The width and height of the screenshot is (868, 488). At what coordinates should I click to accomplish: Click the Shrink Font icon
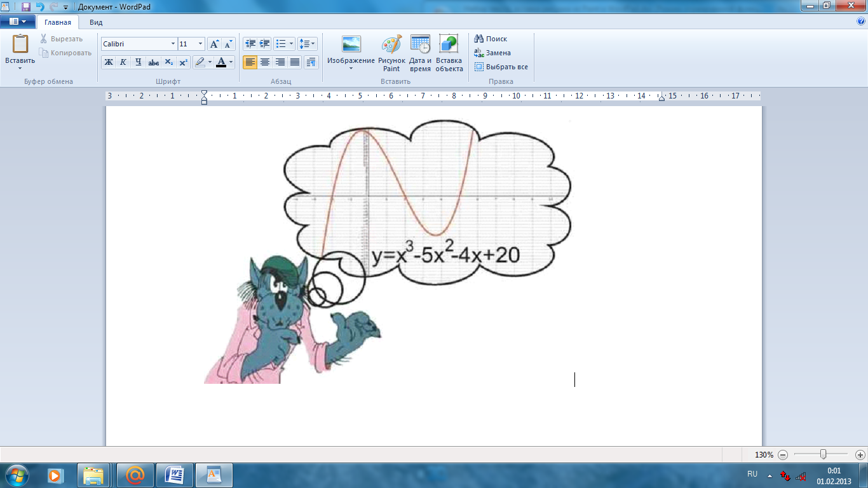(229, 44)
